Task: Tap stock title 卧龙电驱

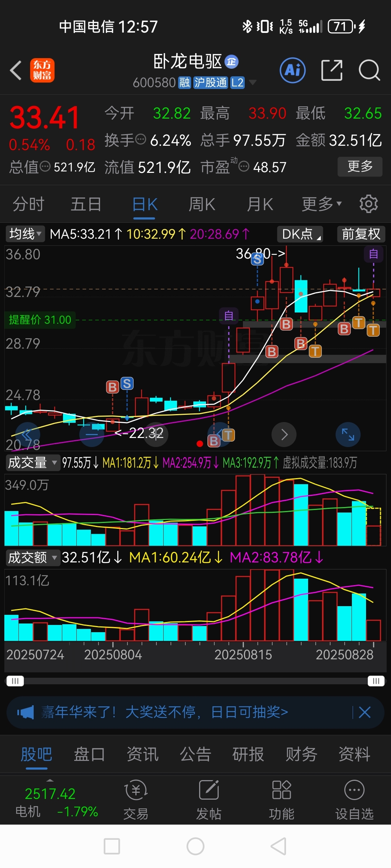Action: pyautogui.click(x=188, y=62)
